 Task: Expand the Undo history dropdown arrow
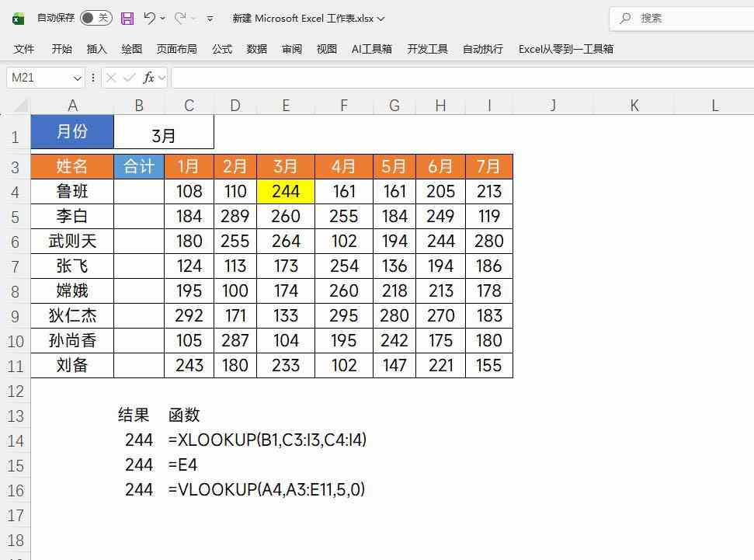click(x=162, y=18)
